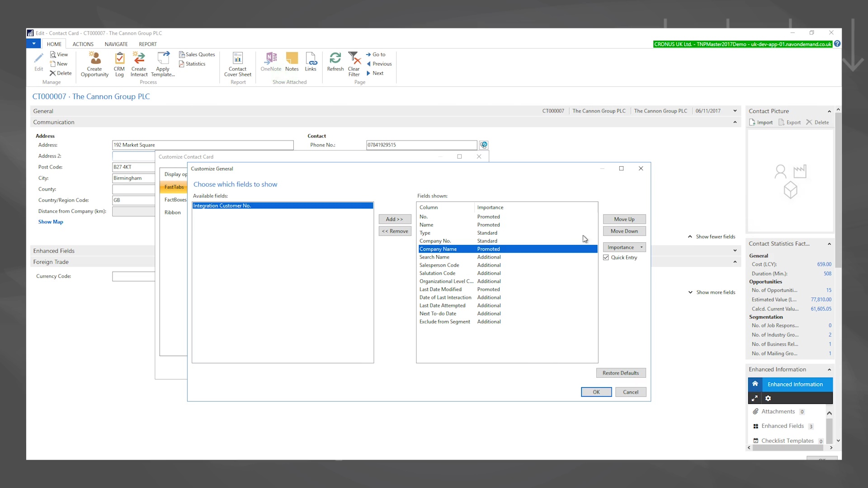Switch to the NAVIGATE tab
This screenshot has height=488, width=868.
116,44
